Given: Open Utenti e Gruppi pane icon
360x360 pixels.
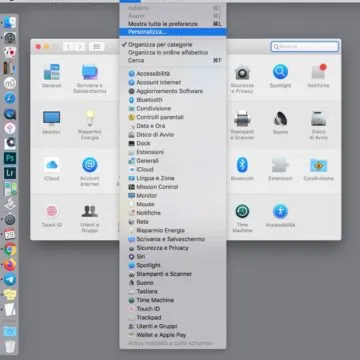Looking at the screenshot, I should coord(90,211).
